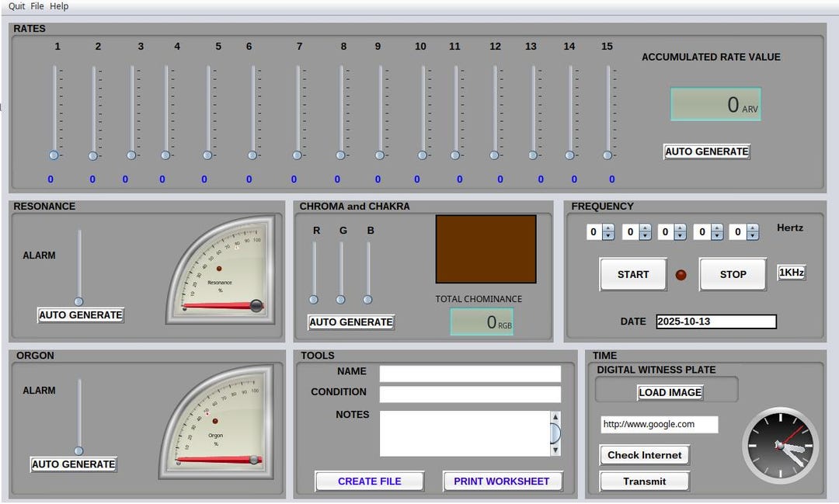The image size is (839, 504).
Task: Click the 1KHz preset button
Action: [792, 273]
